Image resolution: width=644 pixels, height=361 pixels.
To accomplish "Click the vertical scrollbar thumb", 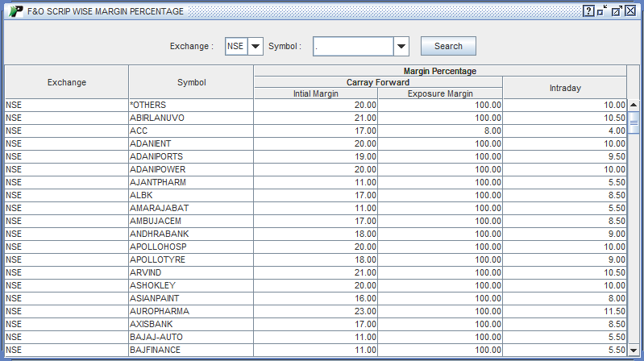I will click(x=634, y=122).
